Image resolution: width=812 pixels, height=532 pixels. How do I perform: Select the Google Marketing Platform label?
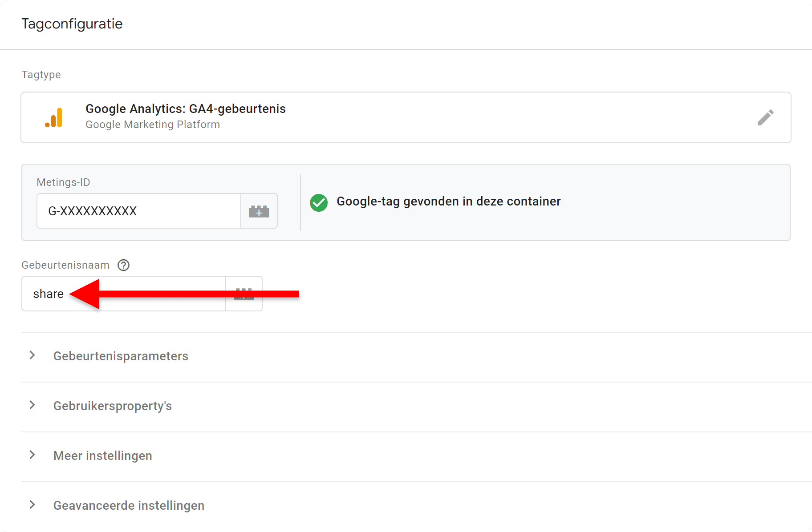[152, 125]
